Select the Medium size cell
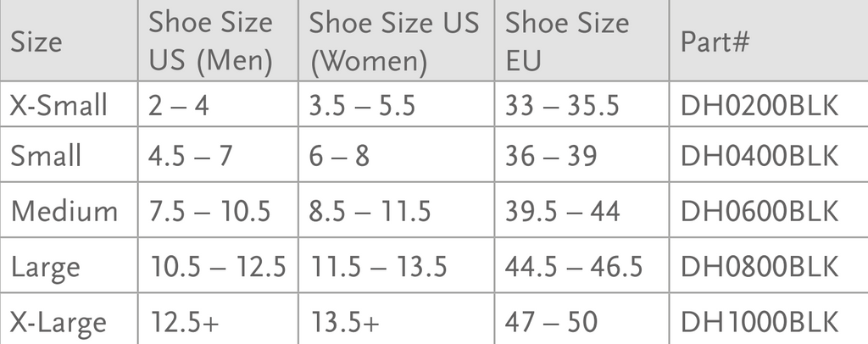The height and width of the screenshot is (344, 868). pyautogui.click(x=64, y=211)
